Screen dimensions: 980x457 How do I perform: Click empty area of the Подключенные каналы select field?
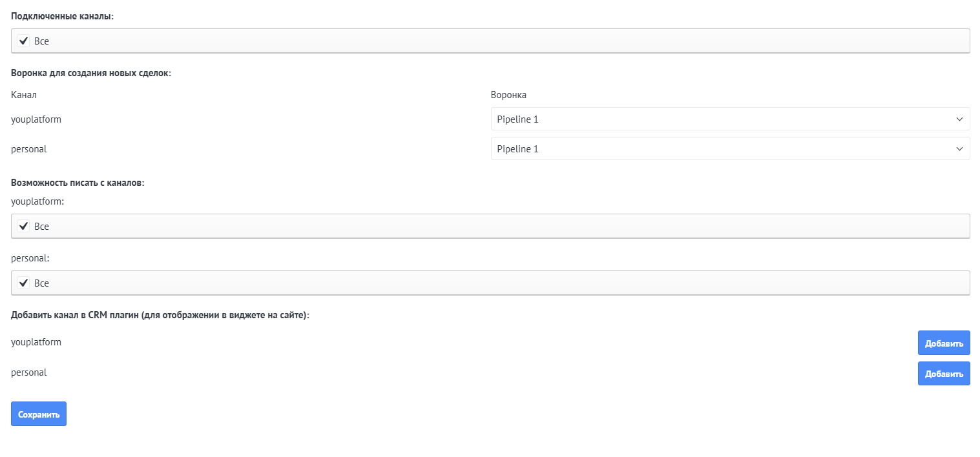[x=491, y=41]
